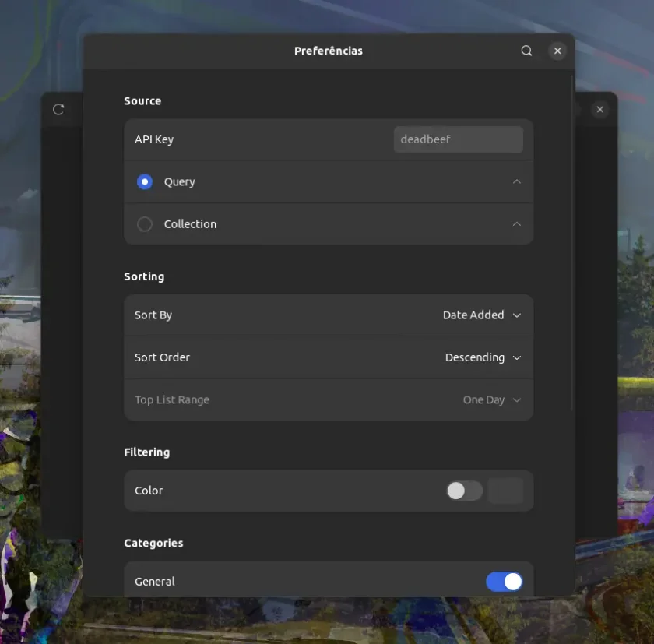The height and width of the screenshot is (644, 654).
Task: Close the Preferências dialog
Action: pyautogui.click(x=557, y=51)
